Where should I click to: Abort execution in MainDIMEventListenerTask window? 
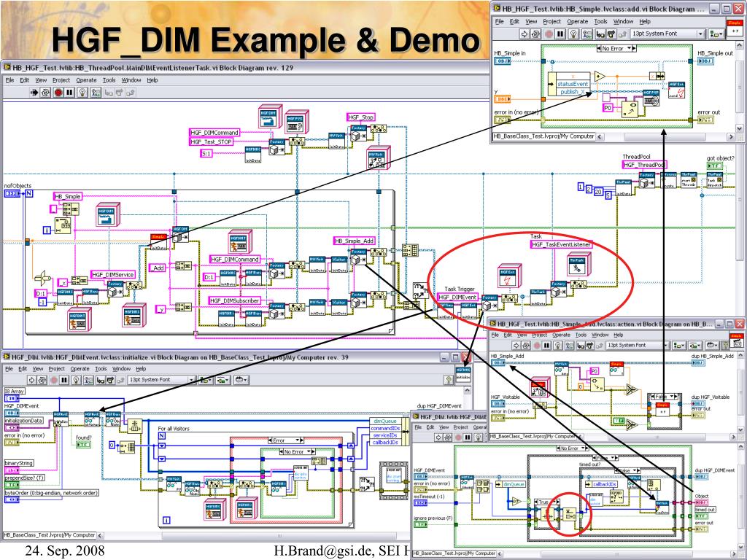pyautogui.click(x=58, y=93)
